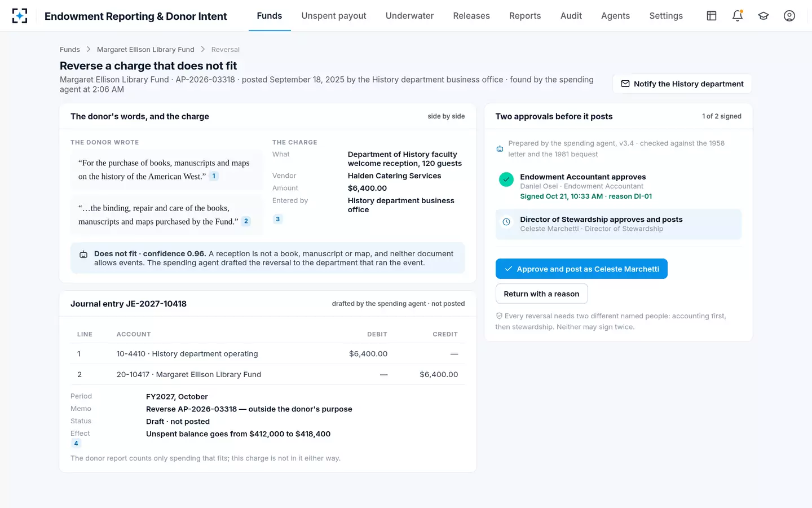Image resolution: width=812 pixels, height=508 pixels.
Task: Approve and post as Celeste Marchetti
Action: pos(581,269)
